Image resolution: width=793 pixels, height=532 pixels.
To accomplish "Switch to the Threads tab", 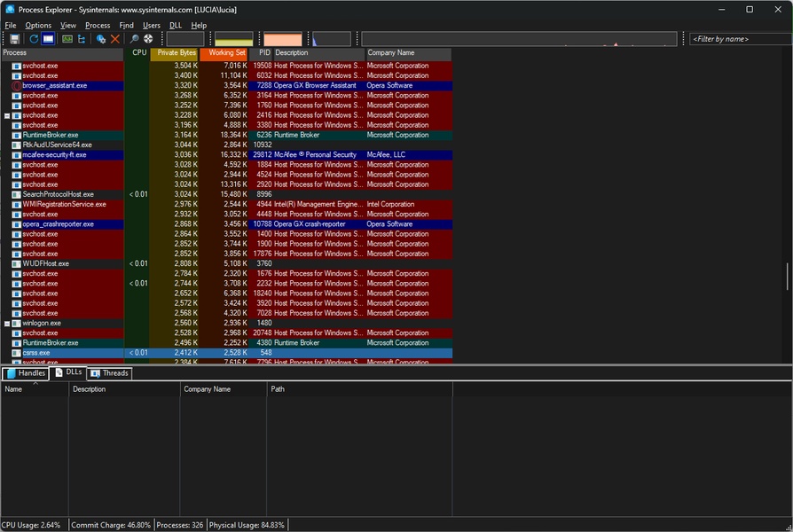I will (110, 373).
